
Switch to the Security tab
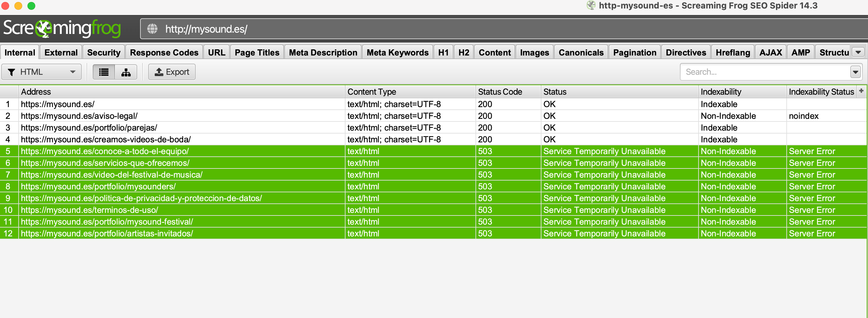pos(104,53)
